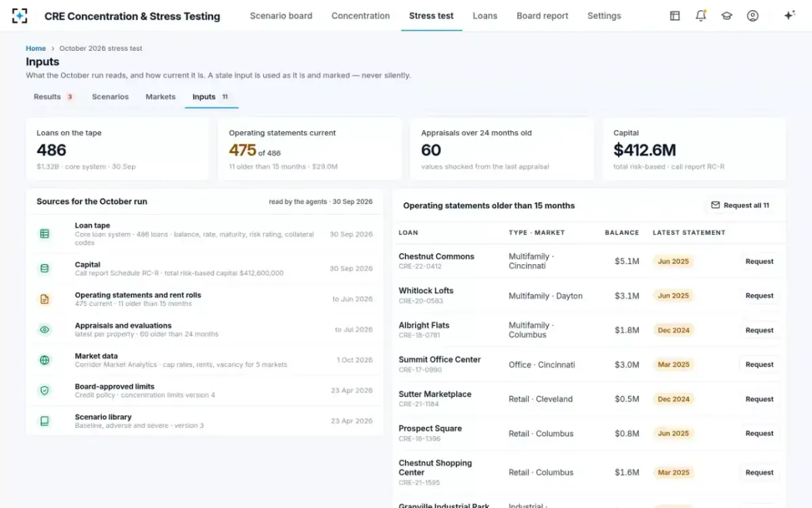The image size is (812, 508).
Task: Request statement for Prospect Square
Action: [759, 433]
